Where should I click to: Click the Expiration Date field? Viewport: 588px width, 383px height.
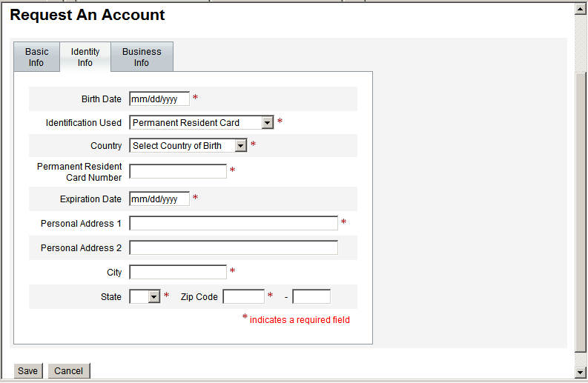click(x=159, y=199)
